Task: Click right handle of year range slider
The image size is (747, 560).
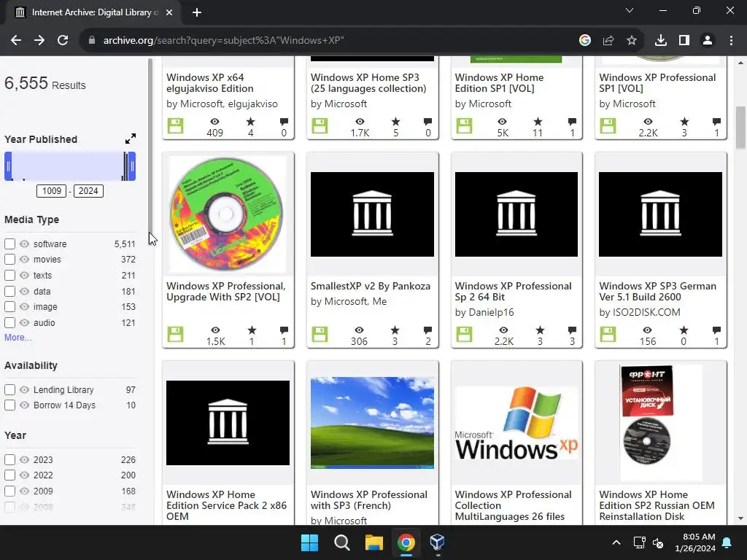Action: tap(132, 166)
